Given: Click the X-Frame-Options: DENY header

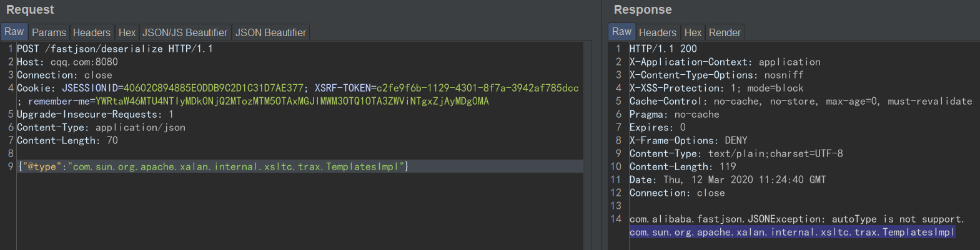Looking at the screenshot, I should click(688, 140).
